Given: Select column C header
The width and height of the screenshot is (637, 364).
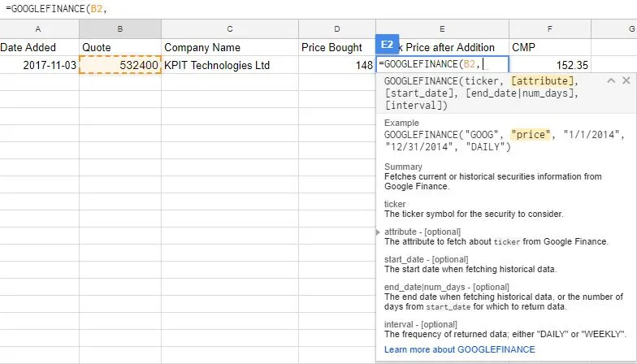Looking at the screenshot, I should [230, 29].
